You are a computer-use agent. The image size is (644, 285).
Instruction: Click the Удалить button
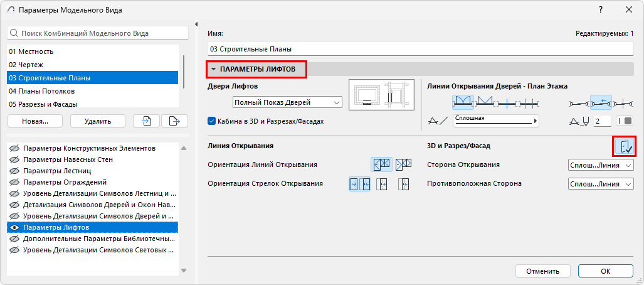click(98, 121)
